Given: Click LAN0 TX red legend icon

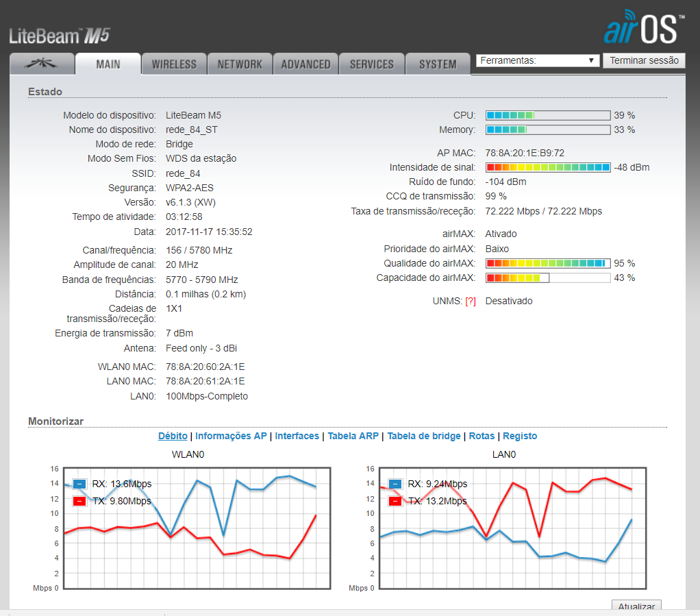Looking at the screenshot, I should 395,501.
